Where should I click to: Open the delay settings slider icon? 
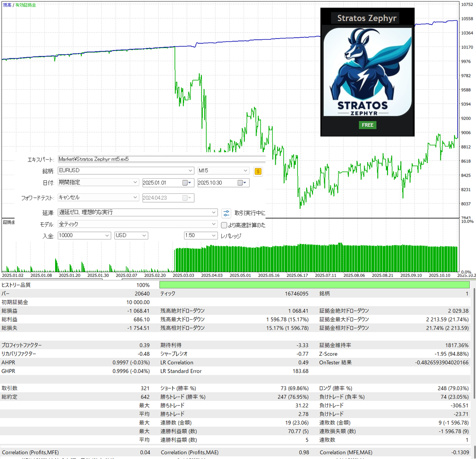pyautogui.click(x=226, y=213)
